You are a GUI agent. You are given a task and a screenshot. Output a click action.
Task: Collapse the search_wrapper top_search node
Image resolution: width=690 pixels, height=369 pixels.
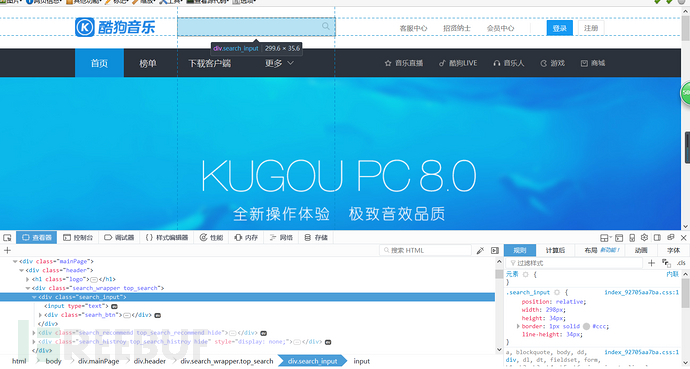point(28,289)
